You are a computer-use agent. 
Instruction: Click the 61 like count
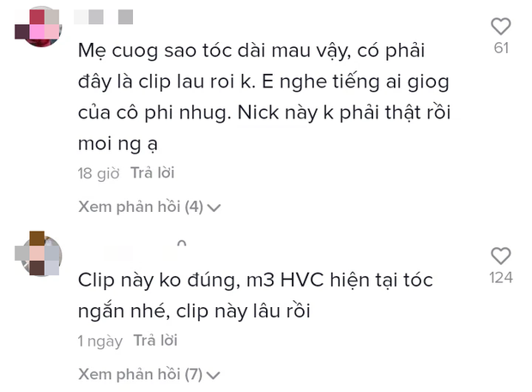pos(501,48)
